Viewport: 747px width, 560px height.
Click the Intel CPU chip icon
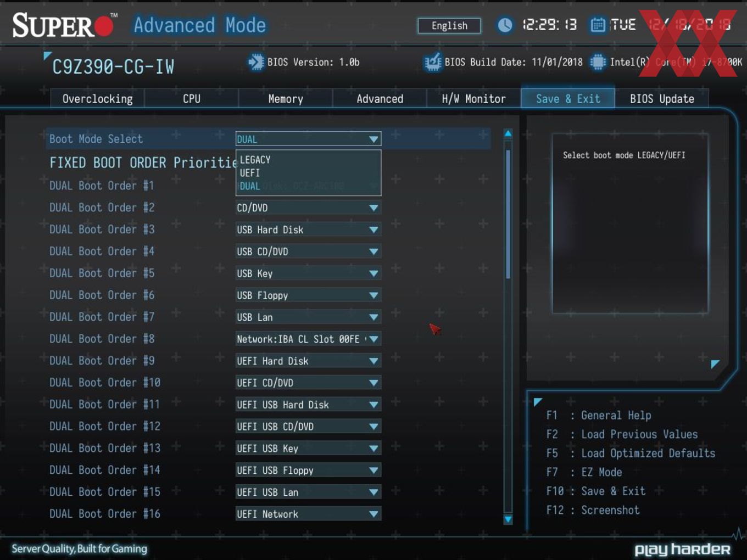598,62
